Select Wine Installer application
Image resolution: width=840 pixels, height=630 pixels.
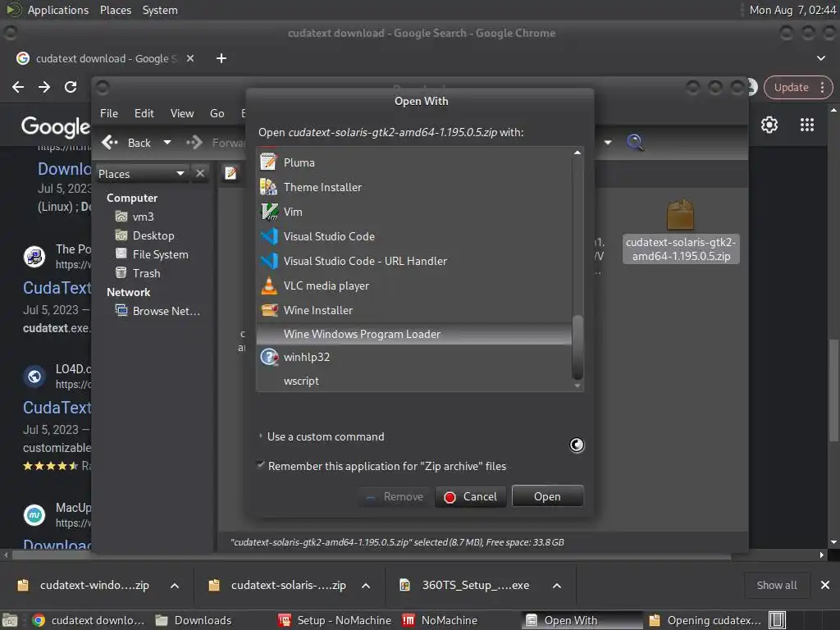(414, 310)
